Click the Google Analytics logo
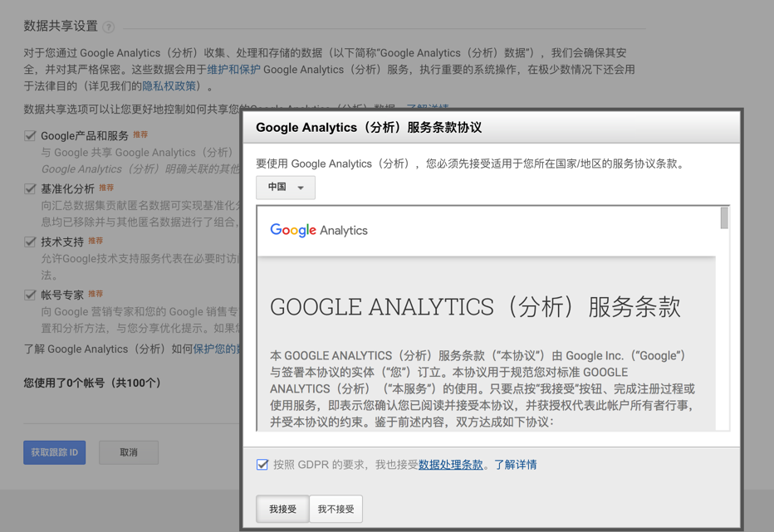774x532 pixels. (319, 230)
